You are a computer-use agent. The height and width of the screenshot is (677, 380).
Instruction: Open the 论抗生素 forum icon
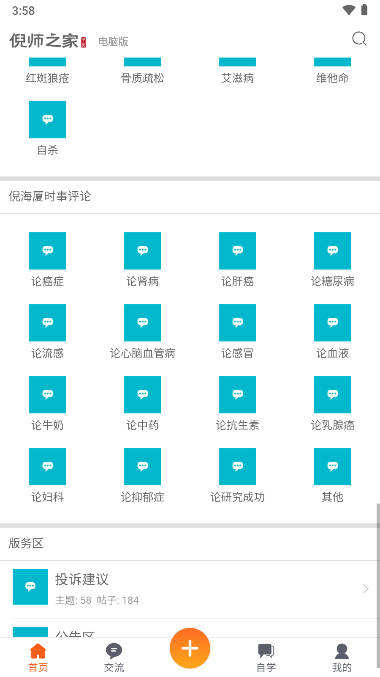[238, 395]
